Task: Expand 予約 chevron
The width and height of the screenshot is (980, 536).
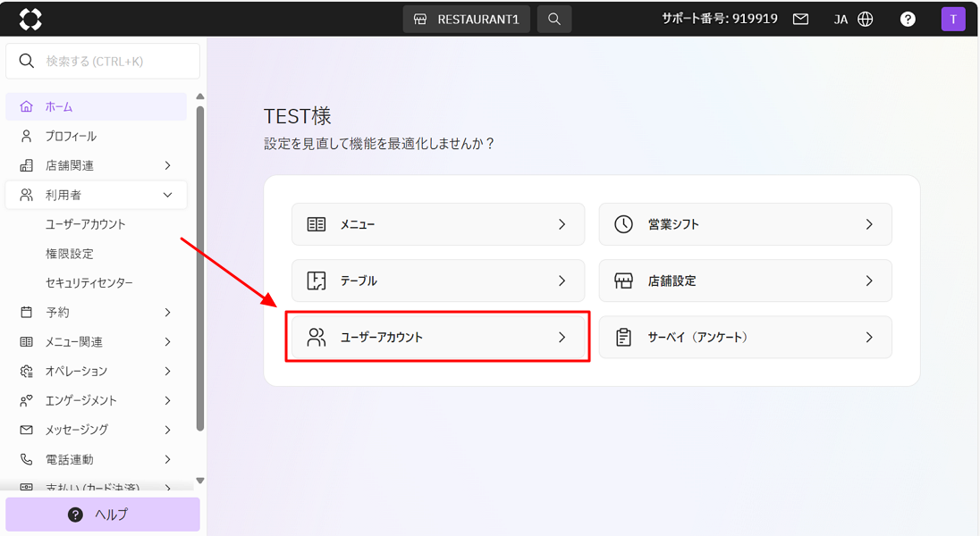Action: 167,313
